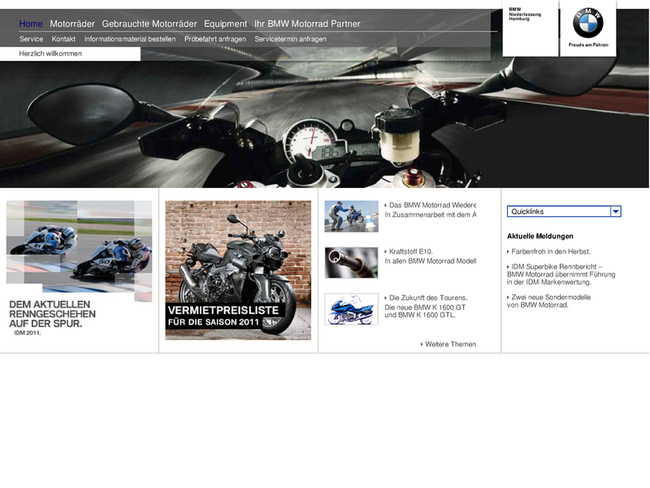
Task: Go to the Equipment menu
Action: (x=225, y=24)
